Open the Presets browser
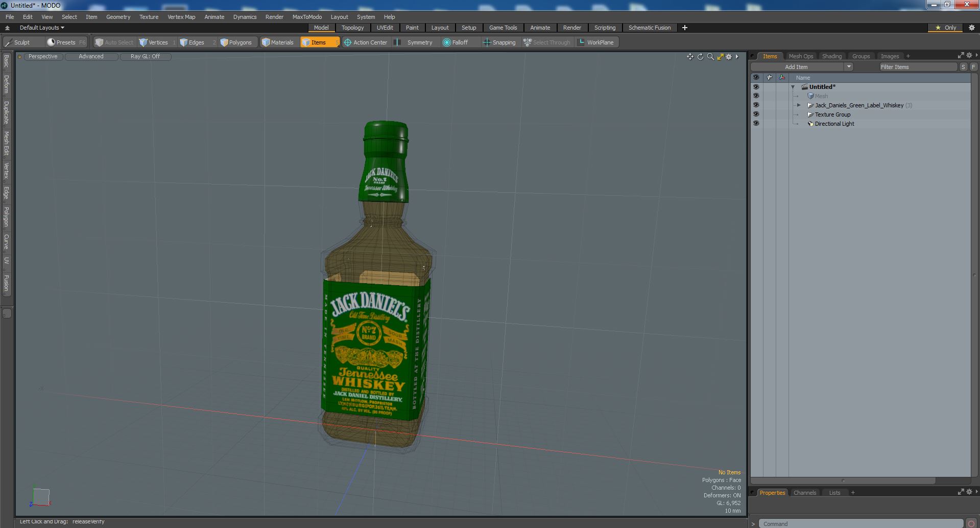 [x=66, y=42]
